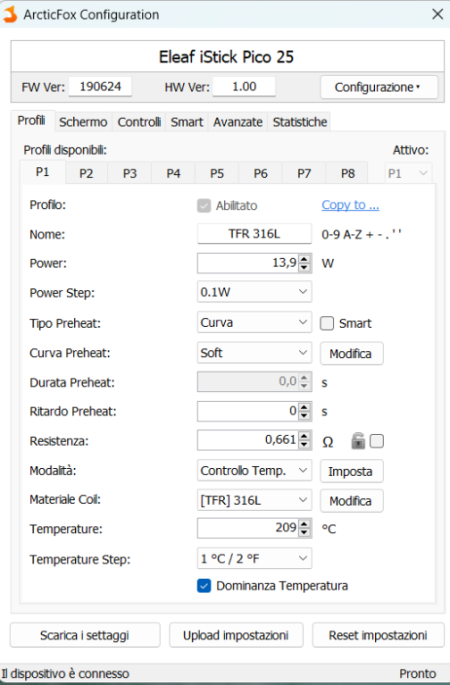450x685 pixels.
Task: Select the Profili tab
Action: (x=31, y=121)
